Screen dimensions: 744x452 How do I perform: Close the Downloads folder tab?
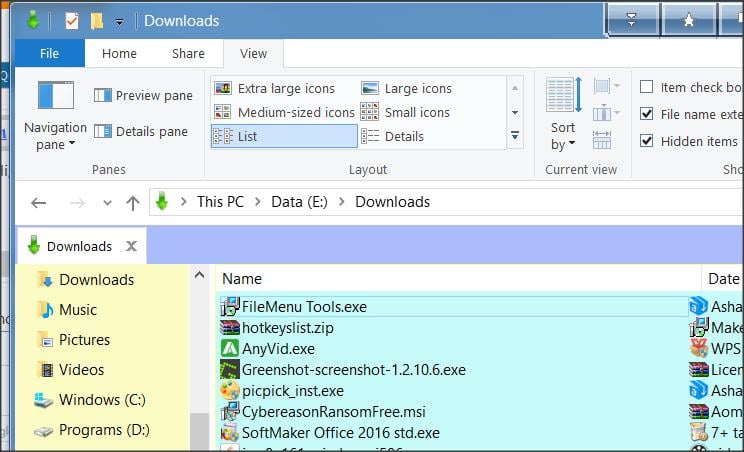(131, 246)
